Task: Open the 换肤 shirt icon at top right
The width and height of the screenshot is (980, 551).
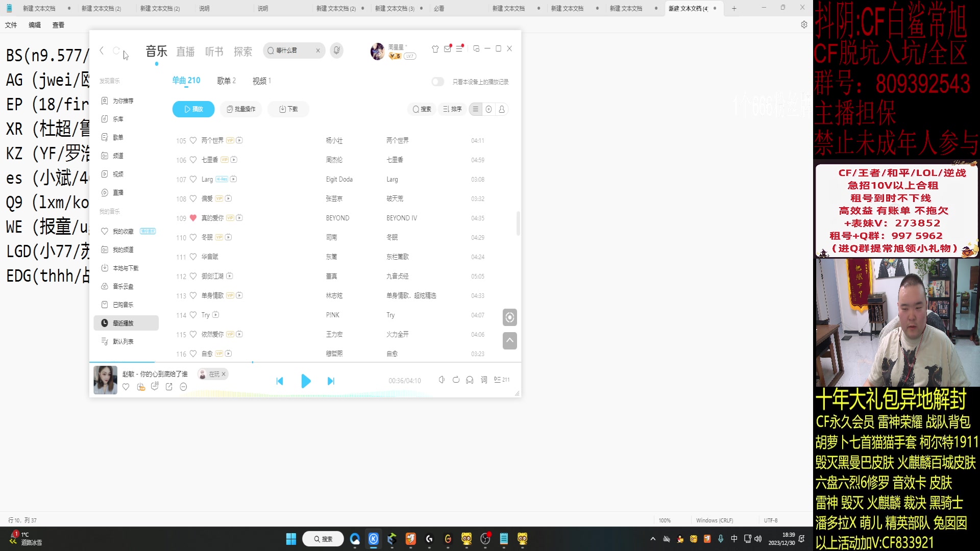Action: coord(435,49)
